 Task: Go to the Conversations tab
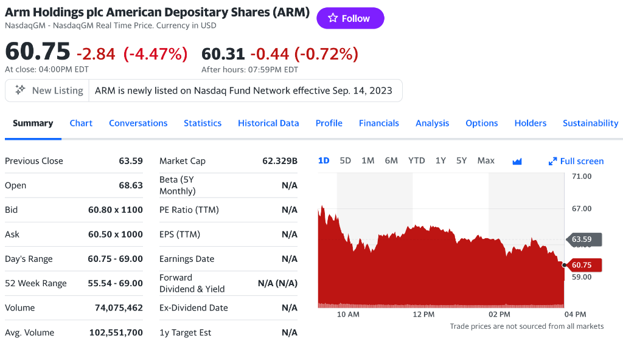pyautogui.click(x=138, y=123)
